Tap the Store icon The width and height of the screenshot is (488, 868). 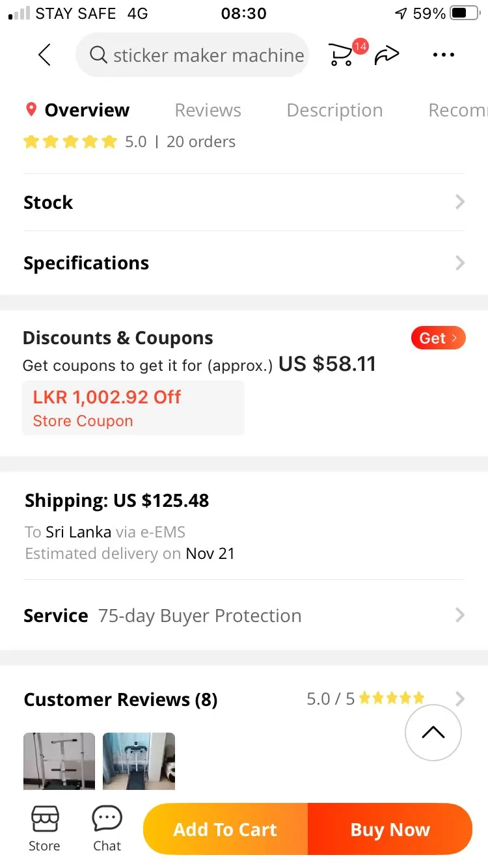tap(44, 828)
